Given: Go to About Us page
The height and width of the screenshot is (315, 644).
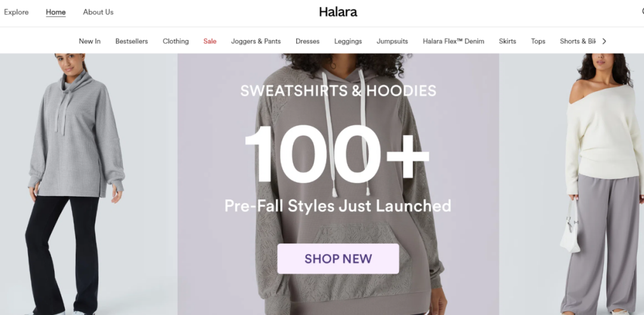Looking at the screenshot, I should 98,12.
